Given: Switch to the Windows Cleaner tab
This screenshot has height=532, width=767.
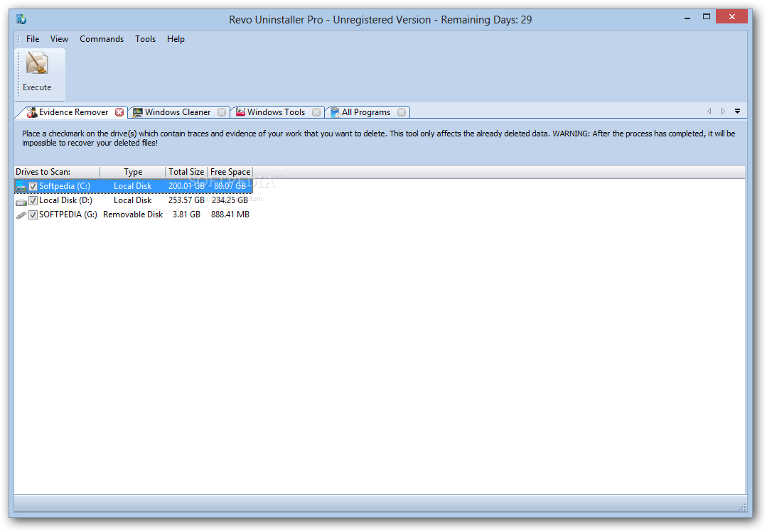Looking at the screenshot, I should 178,112.
